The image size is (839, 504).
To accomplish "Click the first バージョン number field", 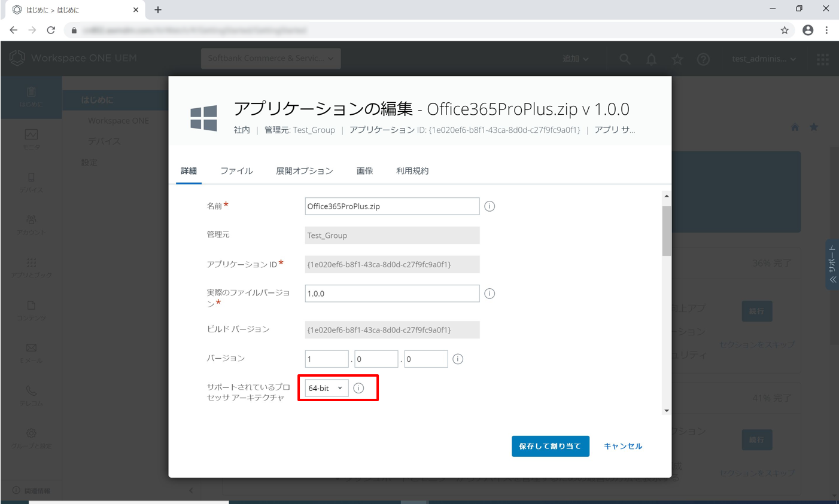I will (327, 359).
